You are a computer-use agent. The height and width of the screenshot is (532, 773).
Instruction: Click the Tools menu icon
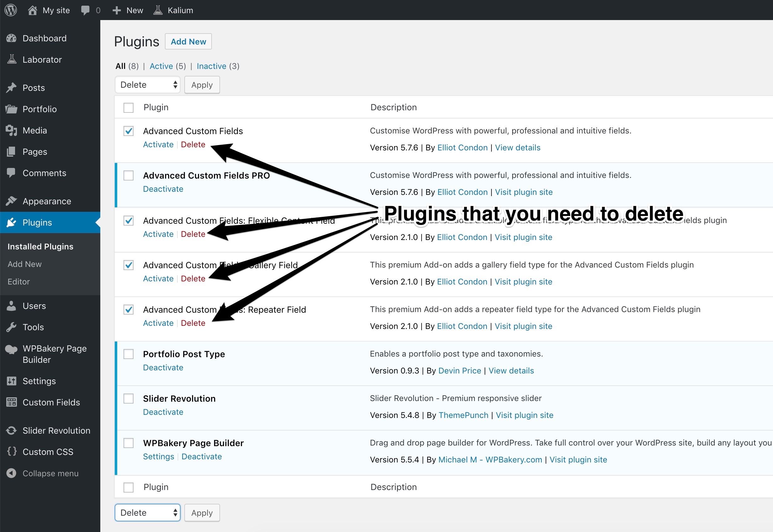pos(12,327)
